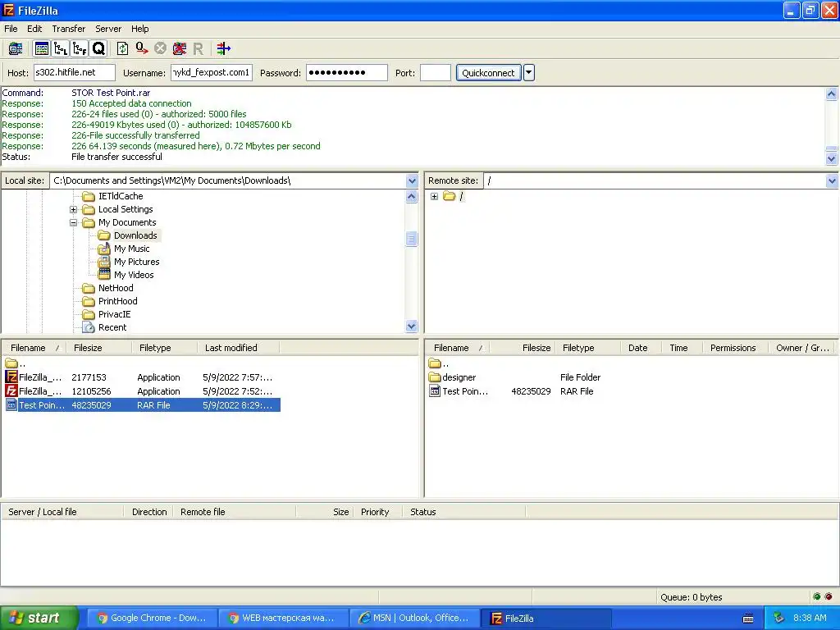840x630 pixels.
Task: Select the remote root folder icon
Action: (450, 196)
